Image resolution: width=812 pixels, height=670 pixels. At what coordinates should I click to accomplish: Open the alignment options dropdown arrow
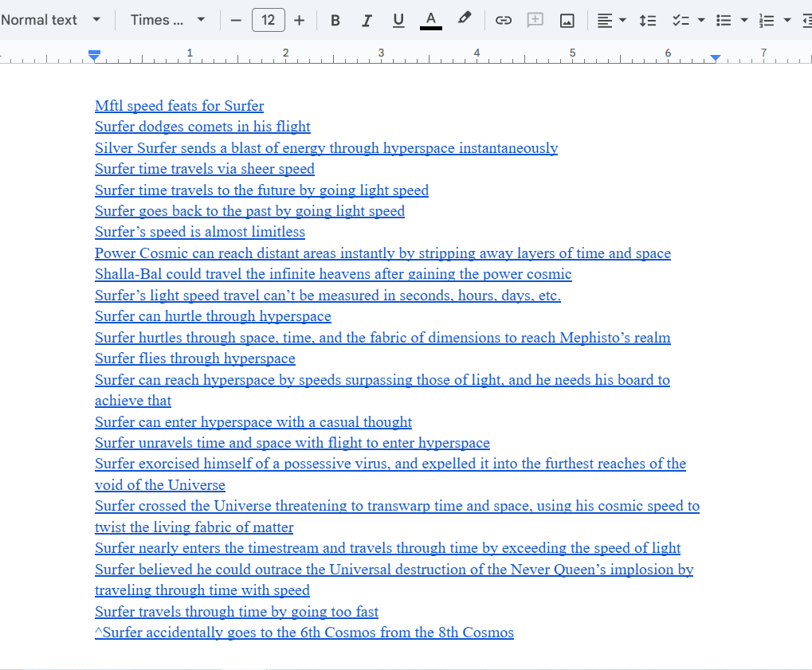pos(622,20)
